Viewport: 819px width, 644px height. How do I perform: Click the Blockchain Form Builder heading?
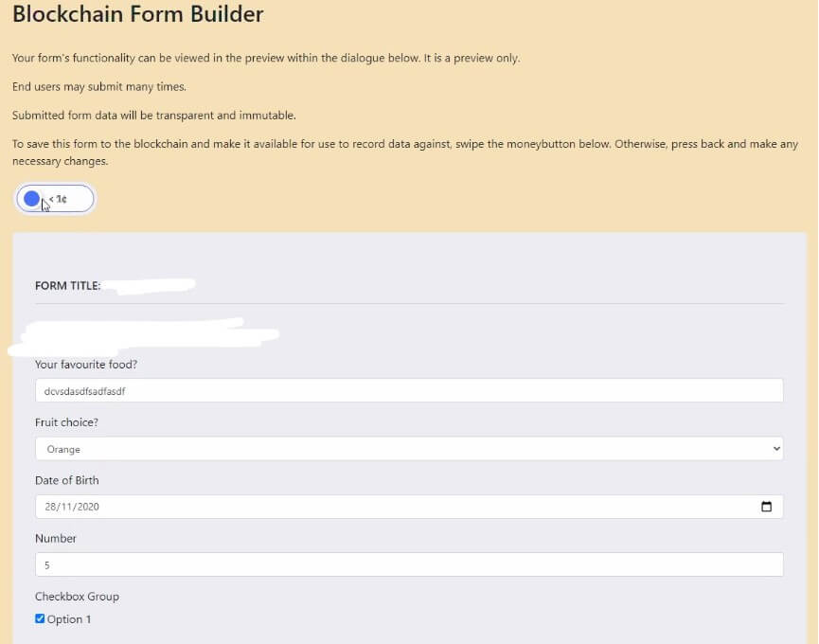pyautogui.click(x=138, y=13)
